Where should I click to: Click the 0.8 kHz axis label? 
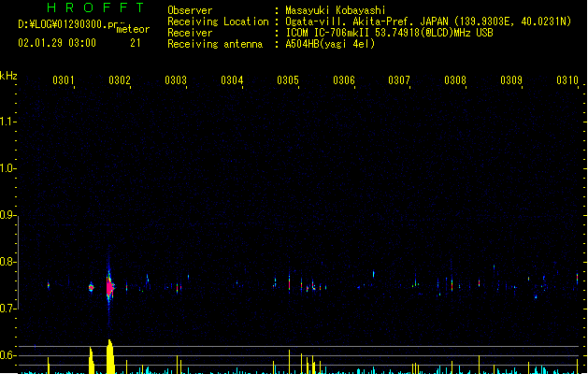(7, 262)
